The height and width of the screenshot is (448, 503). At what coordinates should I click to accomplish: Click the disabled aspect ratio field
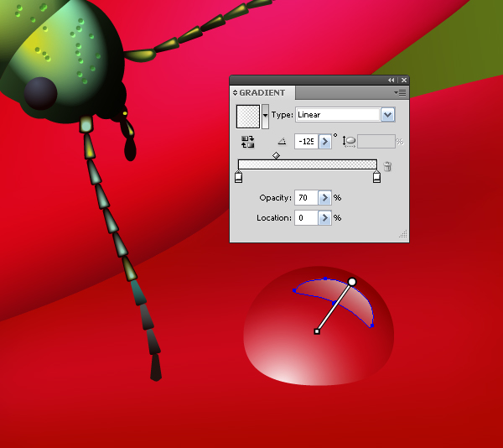click(376, 142)
